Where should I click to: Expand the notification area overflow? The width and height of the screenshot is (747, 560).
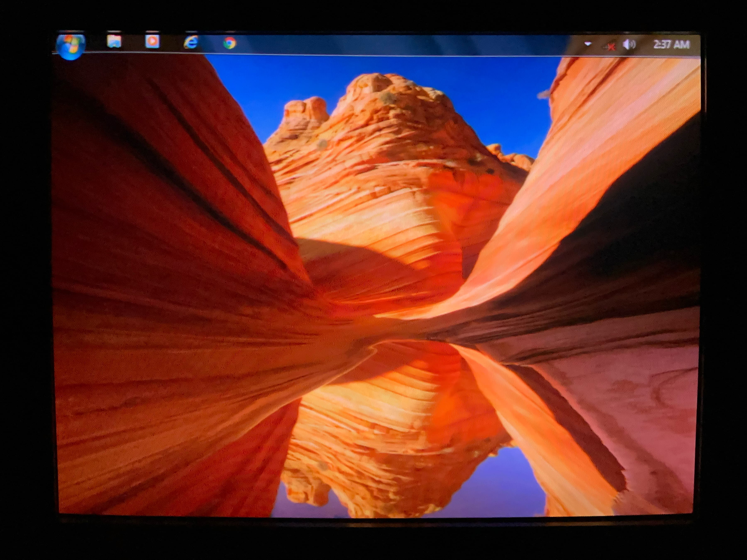588,44
